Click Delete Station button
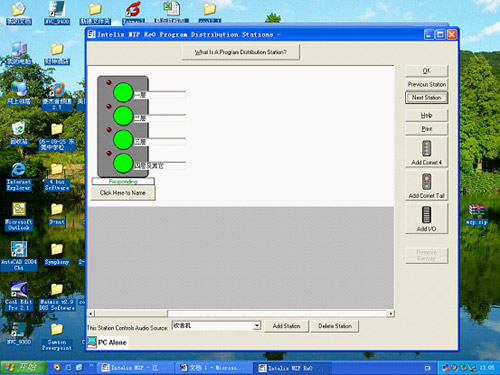The height and width of the screenshot is (375, 500). (x=335, y=326)
